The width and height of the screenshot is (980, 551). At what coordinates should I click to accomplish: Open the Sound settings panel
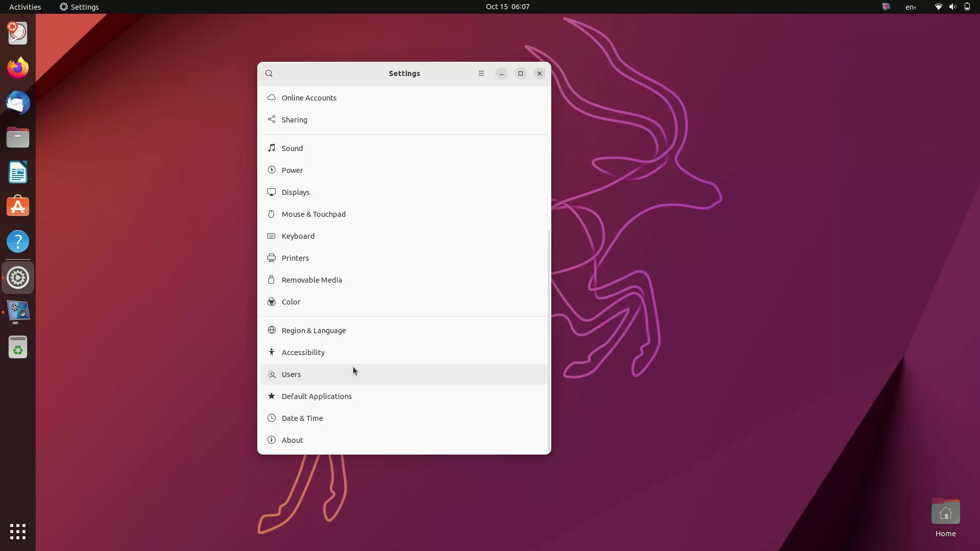coord(292,148)
